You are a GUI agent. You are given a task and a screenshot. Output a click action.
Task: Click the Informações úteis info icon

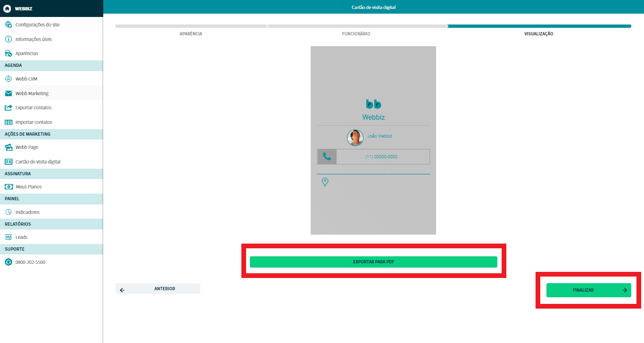[8, 39]
